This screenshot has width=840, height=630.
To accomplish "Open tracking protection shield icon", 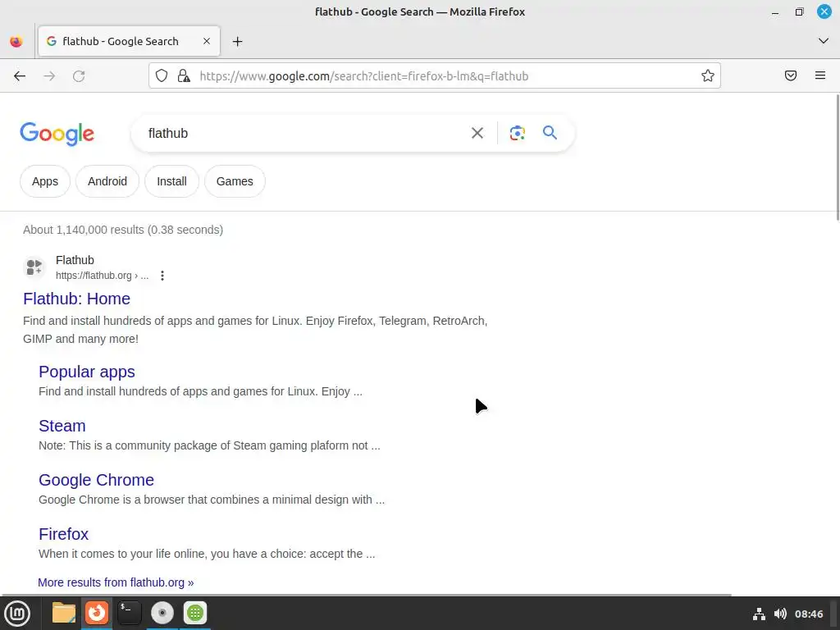I will [162, 75].
